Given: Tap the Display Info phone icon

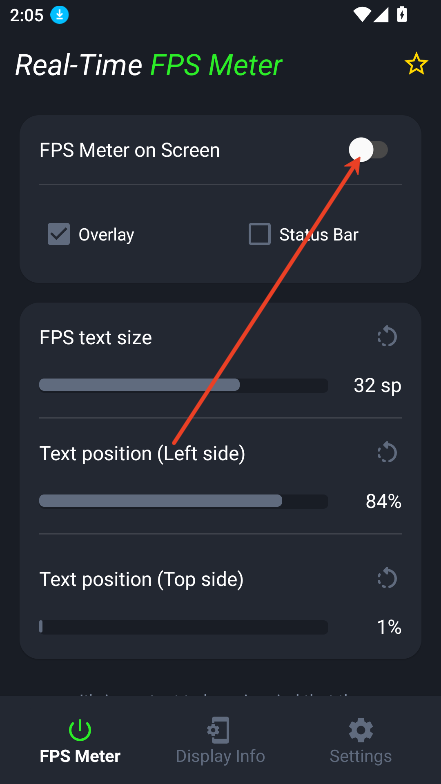Looking at the screenshot, I should pyautogui.click(x=220, y=730).
